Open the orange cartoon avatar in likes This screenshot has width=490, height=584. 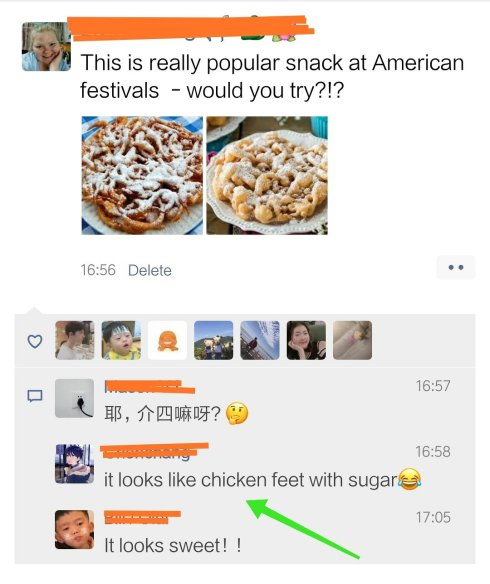pyautogui.click(x=167, y=340)
